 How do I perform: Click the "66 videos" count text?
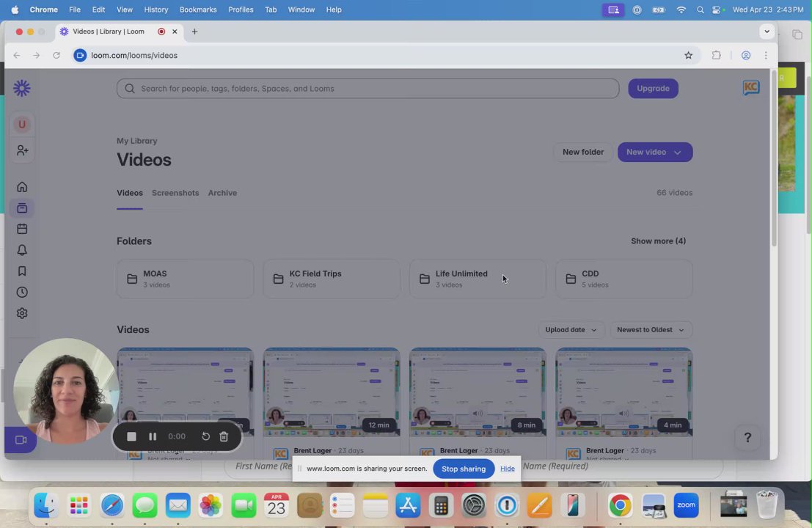coord(674,193)
